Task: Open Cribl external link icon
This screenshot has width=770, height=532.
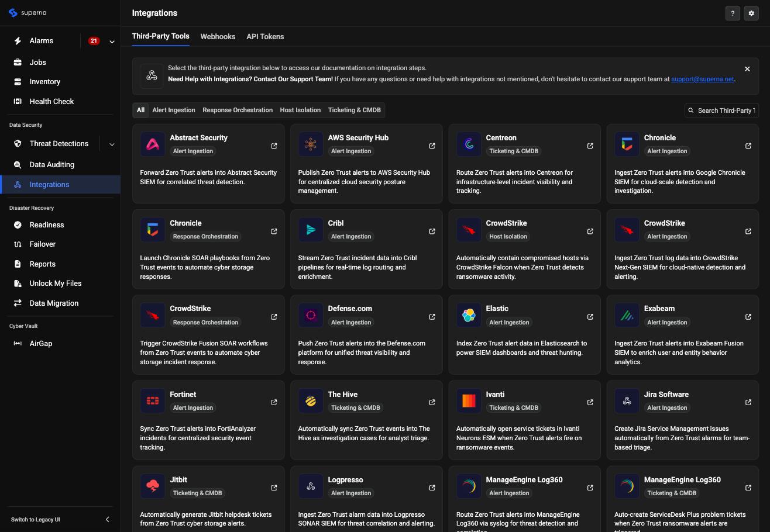Action: [x=432, y=231]
